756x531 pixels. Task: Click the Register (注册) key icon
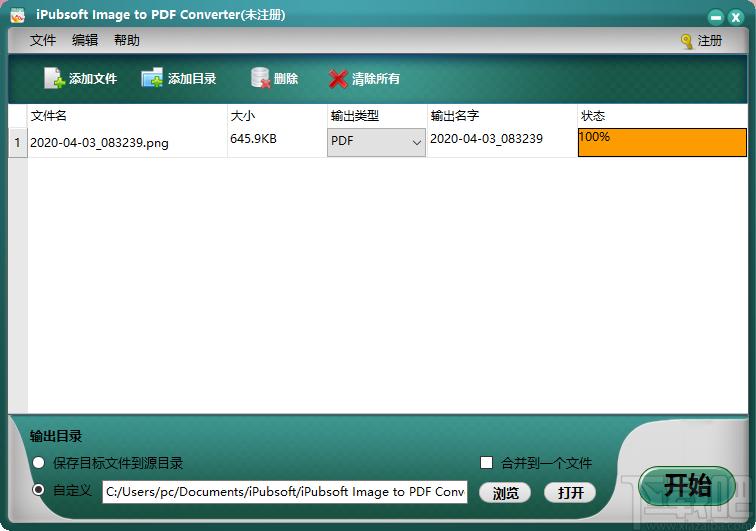click(x=687, y=41)
